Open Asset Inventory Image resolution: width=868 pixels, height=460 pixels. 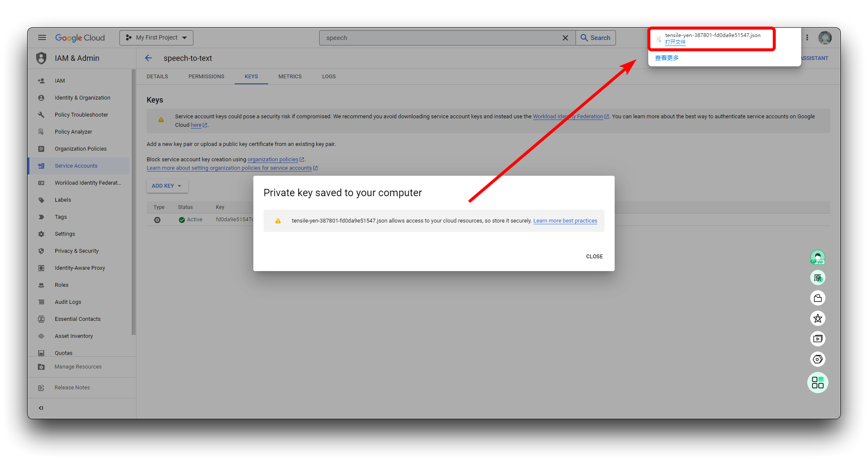(x=79, y=336)
